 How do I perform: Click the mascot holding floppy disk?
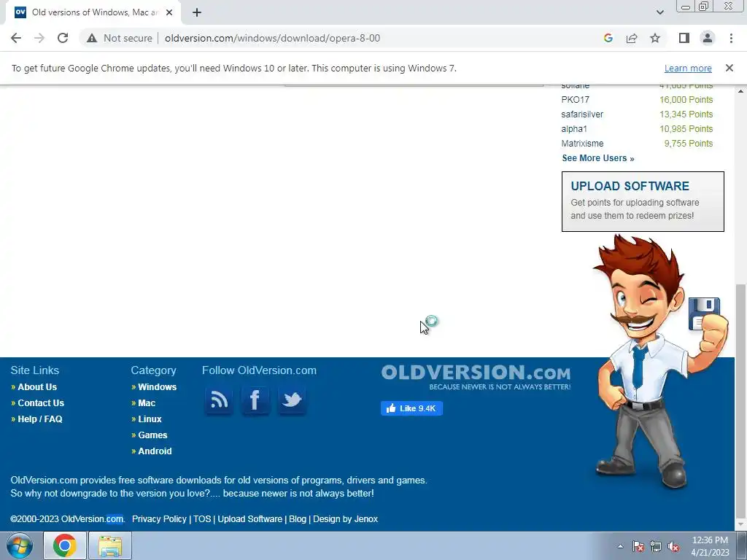[x=659, y=362]
